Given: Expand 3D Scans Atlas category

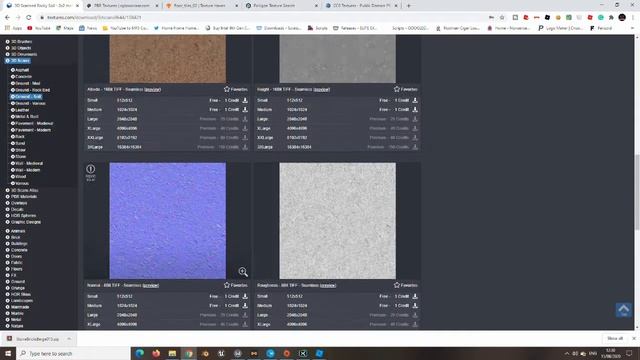Looking at the screenshot, I should (x=8, y=190).
